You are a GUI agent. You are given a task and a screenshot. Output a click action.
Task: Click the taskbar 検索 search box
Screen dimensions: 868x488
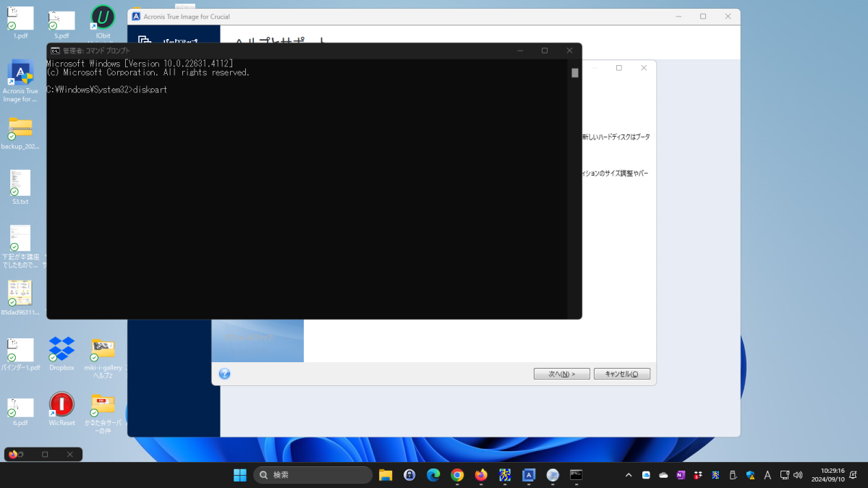[x=312, y=475]
